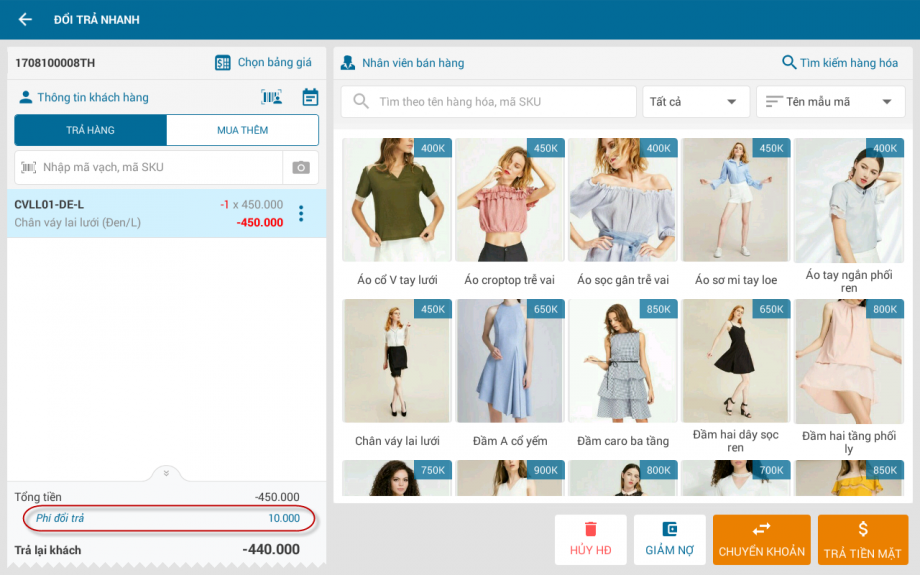The image size is (920, 575).
Task: Select product Áo sơ mi tay loe
Action: [x=736, y=214]
